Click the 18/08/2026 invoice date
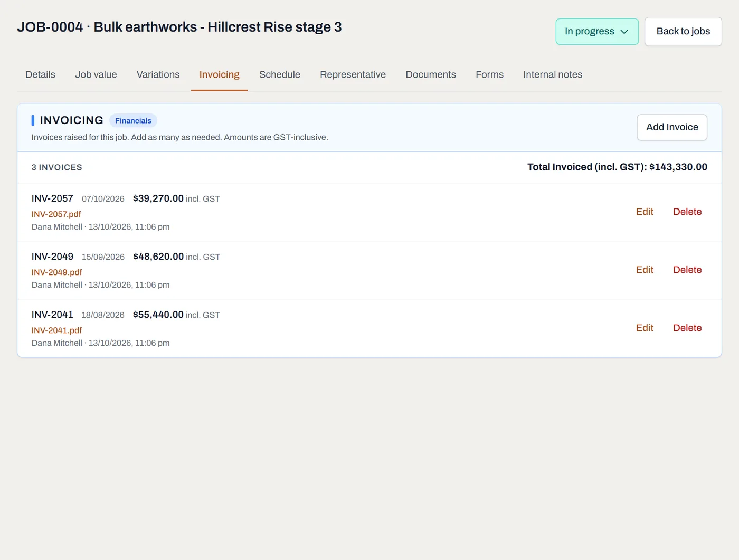 (103, 315)
